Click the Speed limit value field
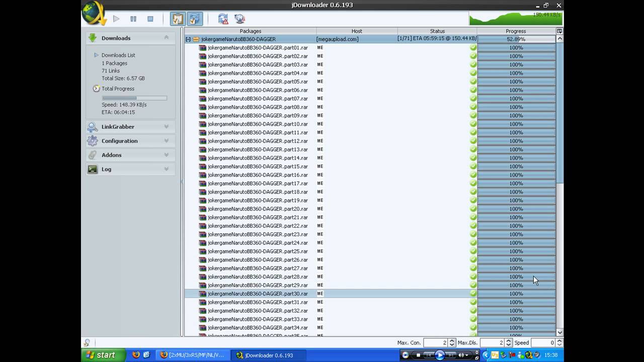This screenshot has width=644, height=362. (x=543, y=342)
